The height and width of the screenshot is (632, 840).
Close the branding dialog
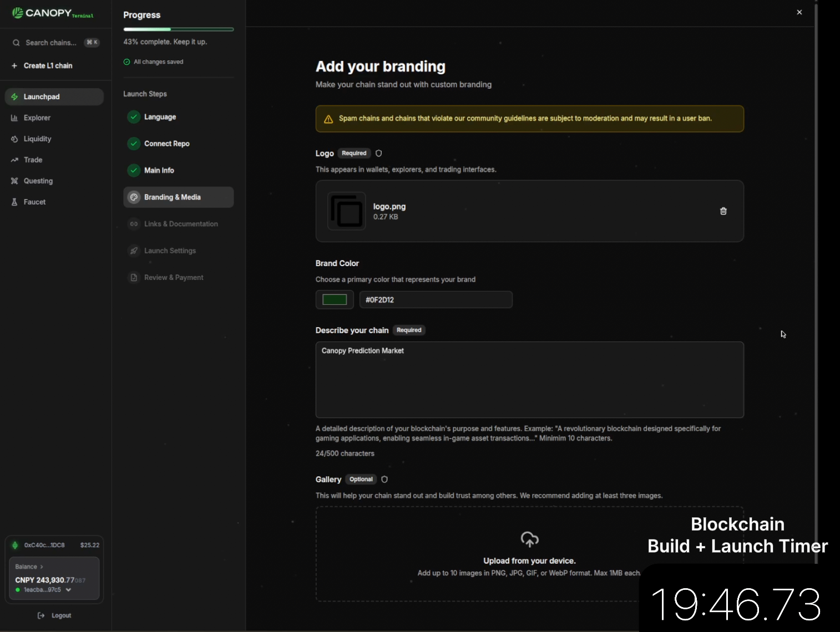point(799,12)
